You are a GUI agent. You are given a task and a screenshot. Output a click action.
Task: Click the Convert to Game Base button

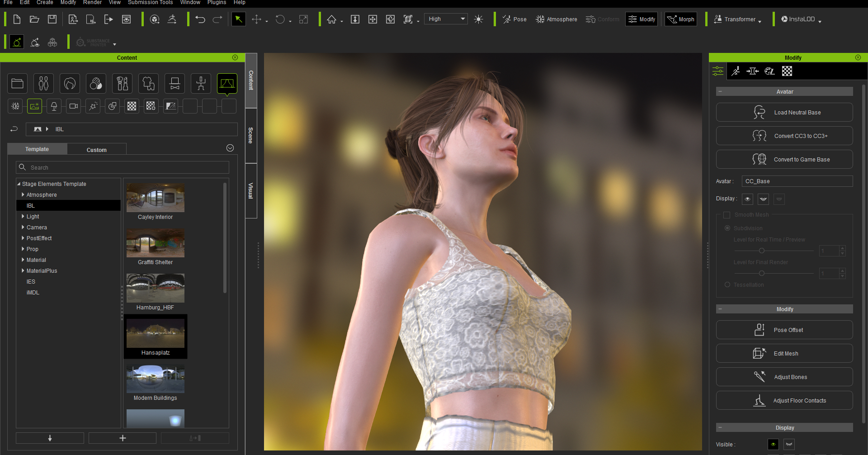[784, 159]
